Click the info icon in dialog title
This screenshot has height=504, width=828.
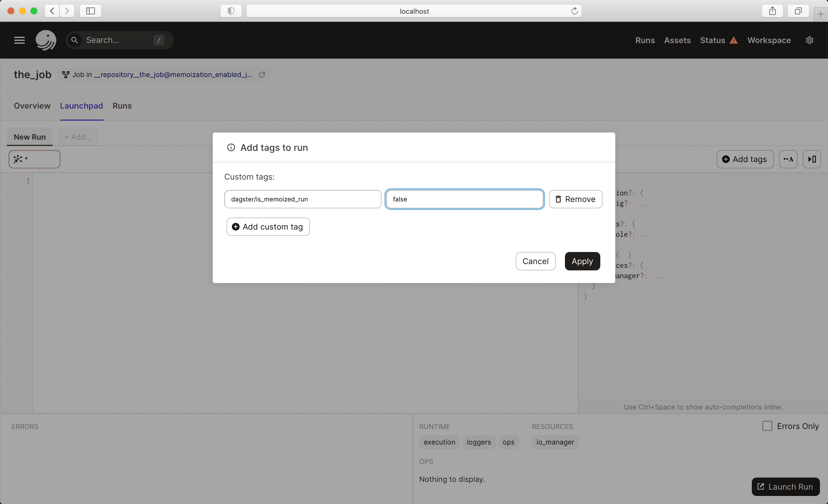[231, 147]
